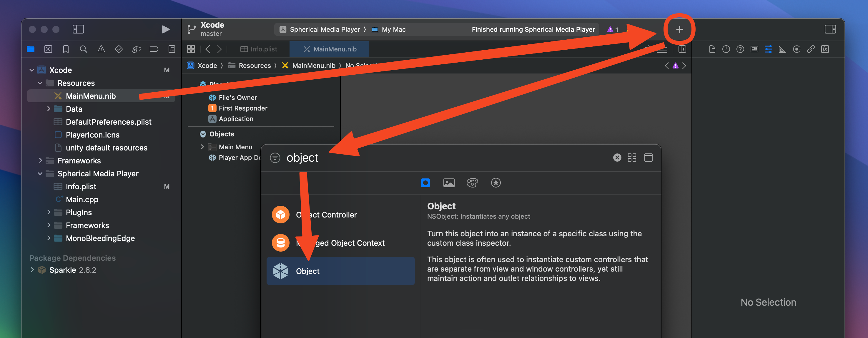The height and width of the screenshot is (338, 868).
Task: Open the Size inspector ruler icon
Action: [782, 49]
